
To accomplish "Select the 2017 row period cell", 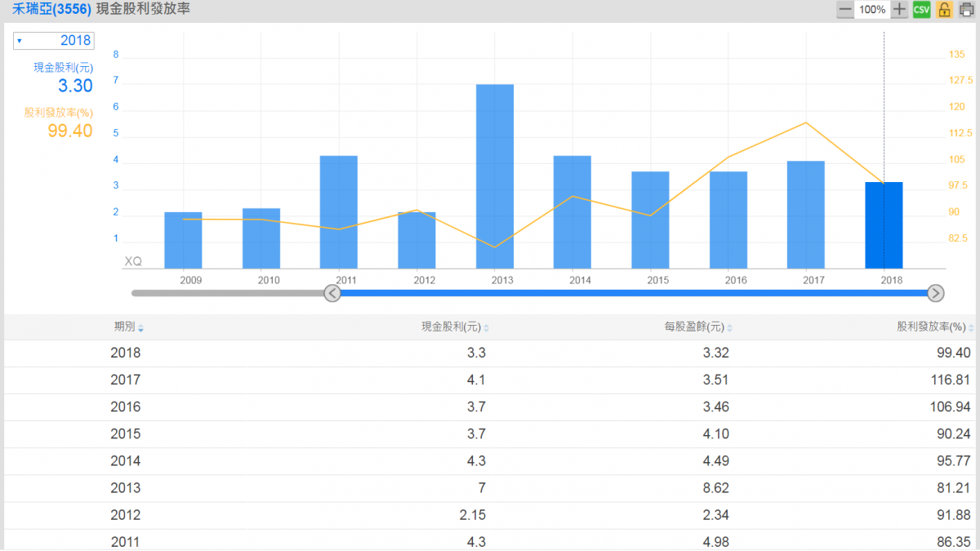I will click(x=125, y=380).
